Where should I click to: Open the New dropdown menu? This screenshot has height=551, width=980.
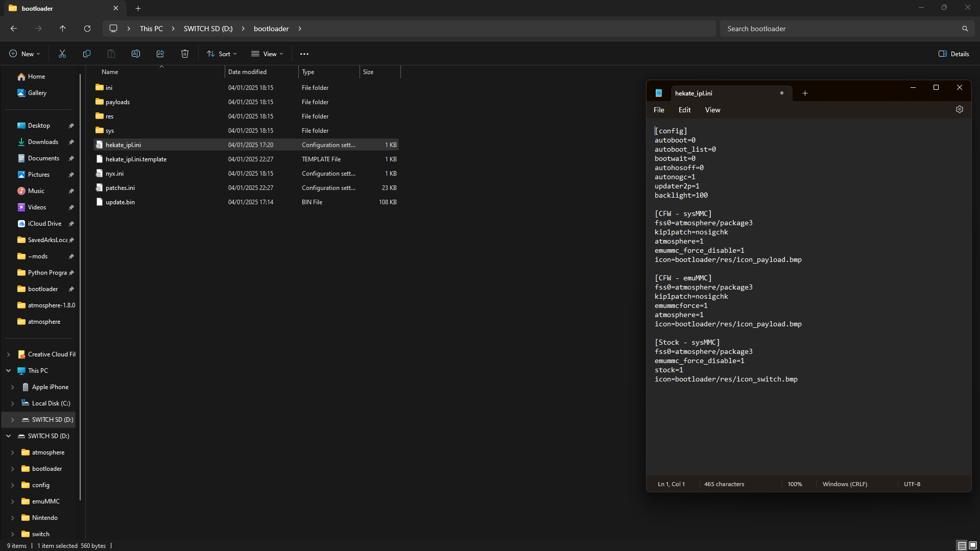coord(25,54)
